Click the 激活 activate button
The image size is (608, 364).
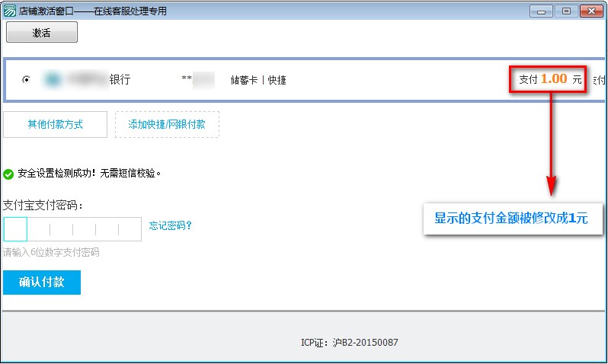[42, 32]
